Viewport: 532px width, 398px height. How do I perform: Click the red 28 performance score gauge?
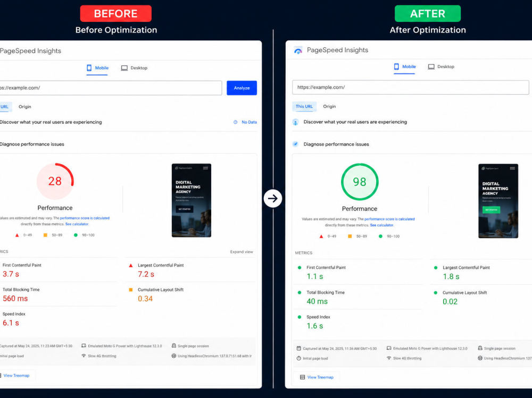pos(55,181)
